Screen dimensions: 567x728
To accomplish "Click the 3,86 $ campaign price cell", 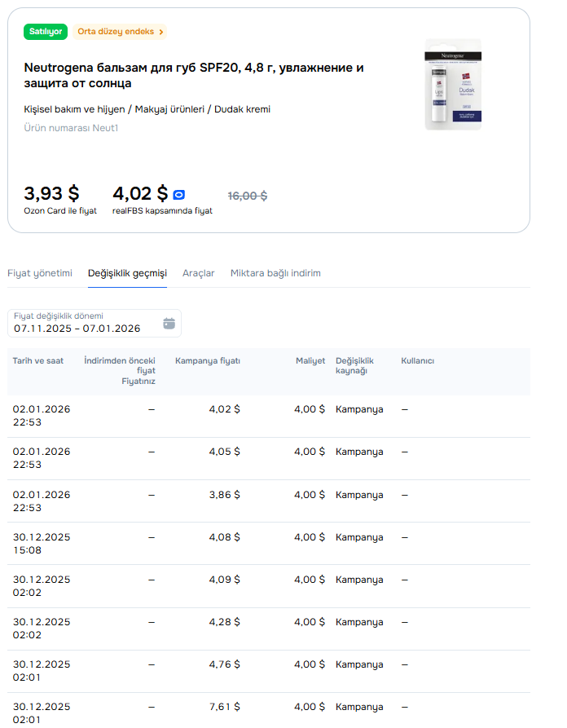I will 224,495.
